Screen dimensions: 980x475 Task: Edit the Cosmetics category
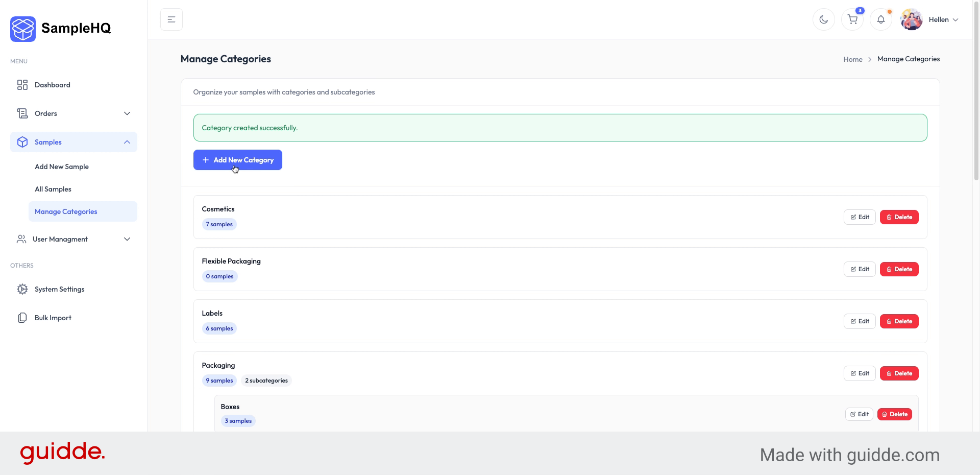point(859,217)
